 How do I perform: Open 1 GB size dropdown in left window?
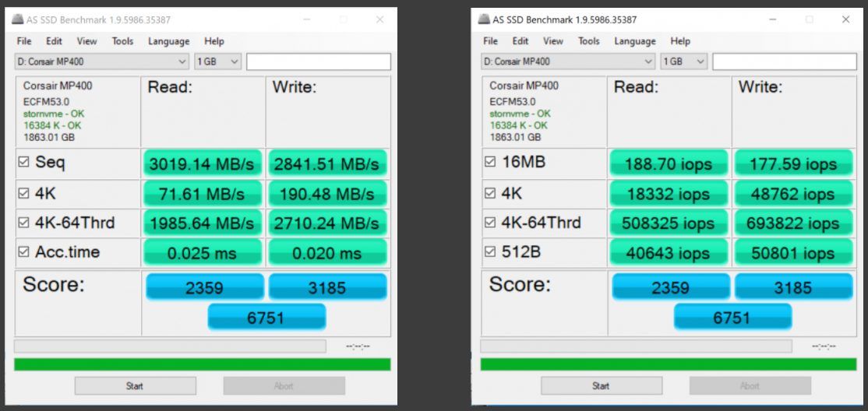(217, 61)
